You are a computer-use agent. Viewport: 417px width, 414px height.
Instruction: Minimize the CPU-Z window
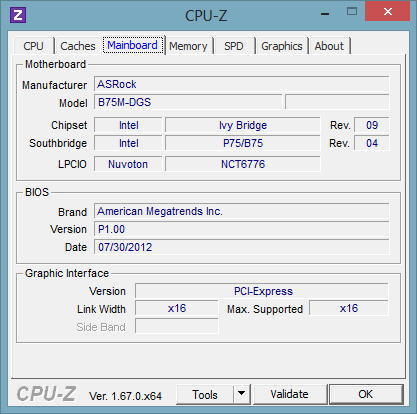coord(325,14)
